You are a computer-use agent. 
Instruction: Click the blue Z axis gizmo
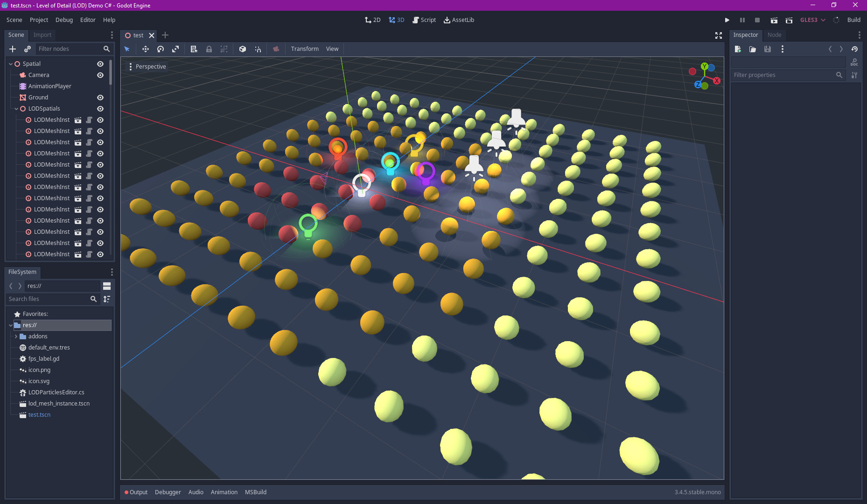(698, 84)
